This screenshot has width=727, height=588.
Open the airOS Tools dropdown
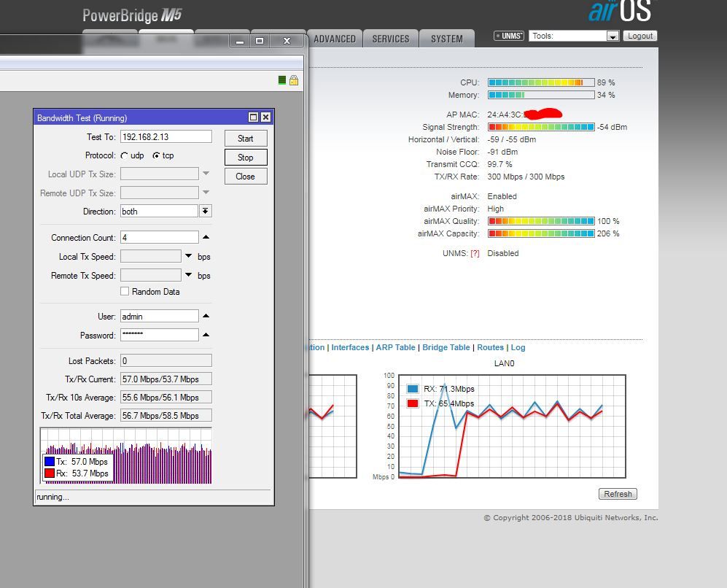pyautogui.click(x=613, y=36)
